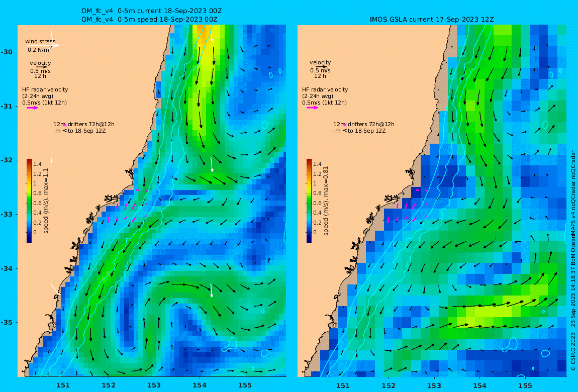Image resolution: width=578 pixels, height=392 pixels.
Task: Click 'speed (m/s), max=0.81' color bar label
Action: 326,201
